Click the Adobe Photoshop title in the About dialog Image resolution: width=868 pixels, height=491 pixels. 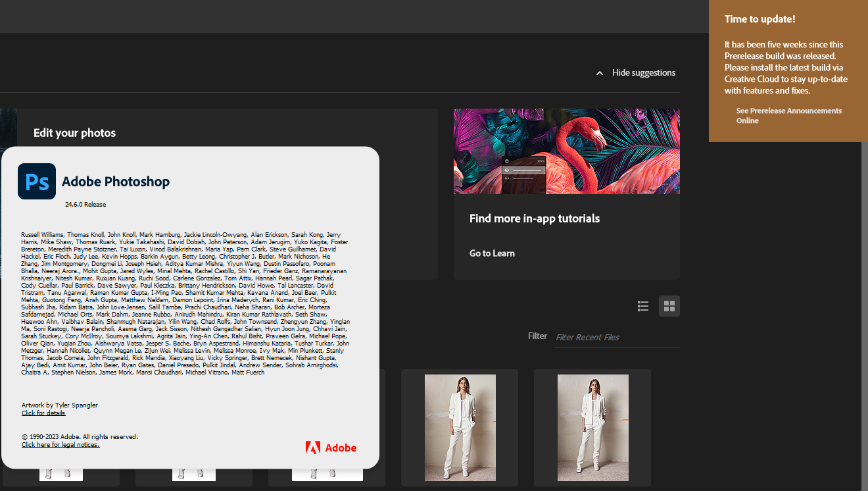point(116,182)
